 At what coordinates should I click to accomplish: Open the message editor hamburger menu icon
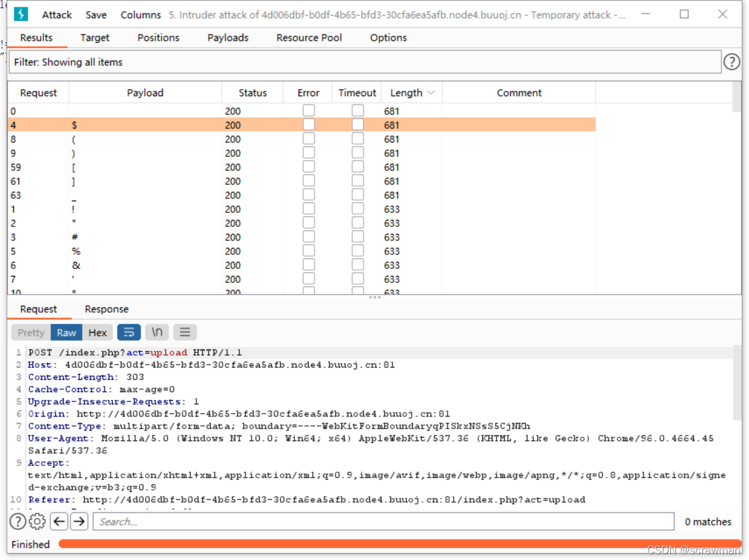pos(185,332)
